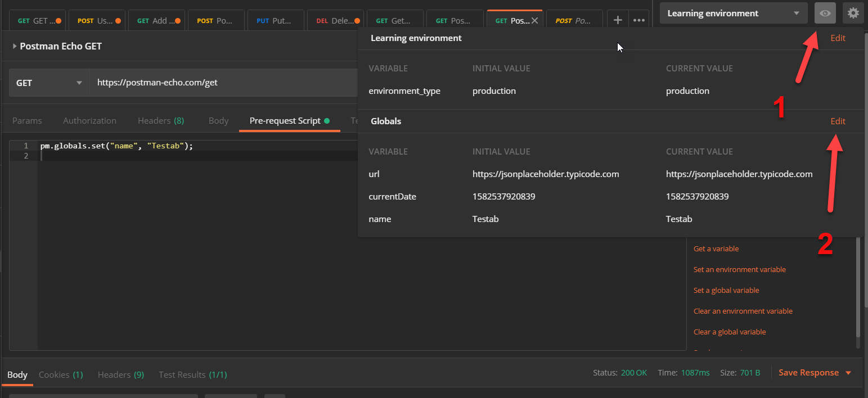Insert 'Clear a global variable' snippet

730,332
